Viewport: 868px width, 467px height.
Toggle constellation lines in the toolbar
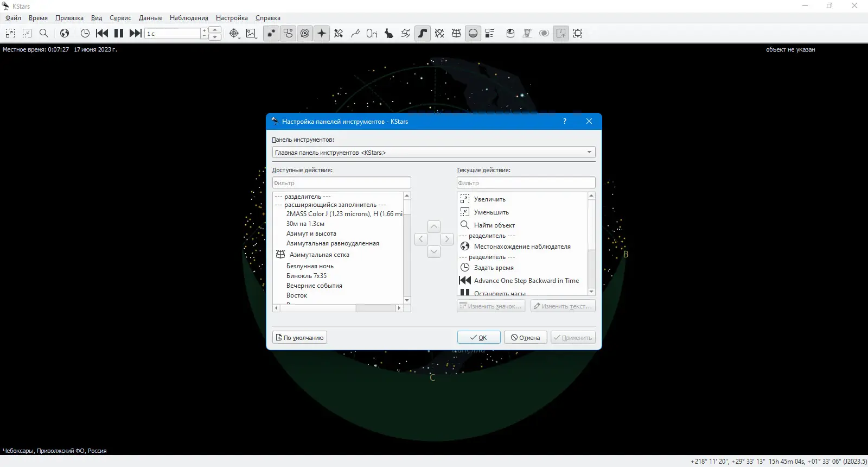[x=355, y=33]
